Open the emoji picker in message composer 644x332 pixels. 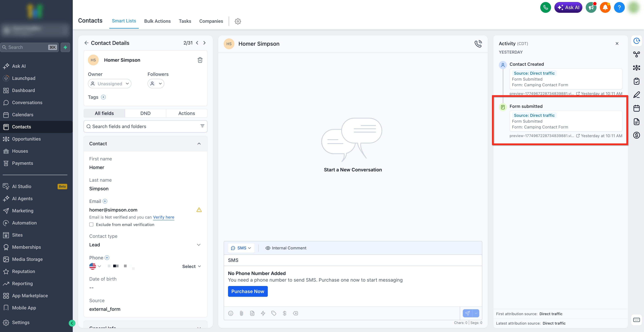click(x=231, y=313)
